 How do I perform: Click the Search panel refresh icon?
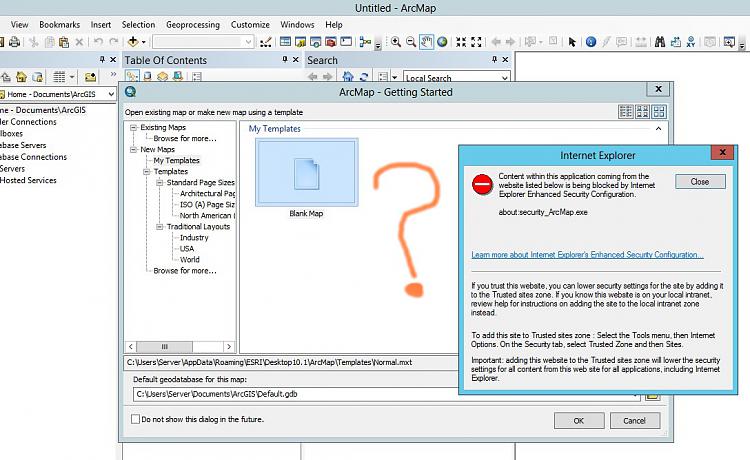[364, 77]
